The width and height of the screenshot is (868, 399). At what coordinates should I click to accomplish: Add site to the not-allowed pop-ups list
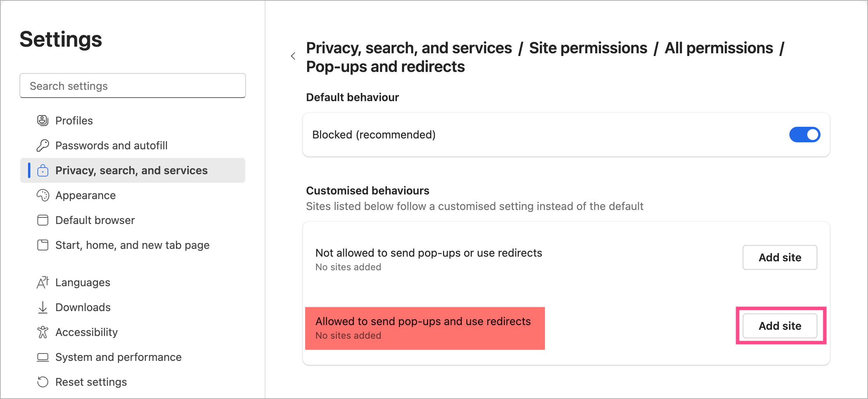[x=780, y=257]
